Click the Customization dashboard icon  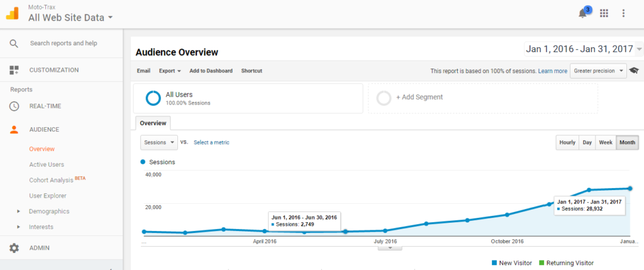pos(14,70)
